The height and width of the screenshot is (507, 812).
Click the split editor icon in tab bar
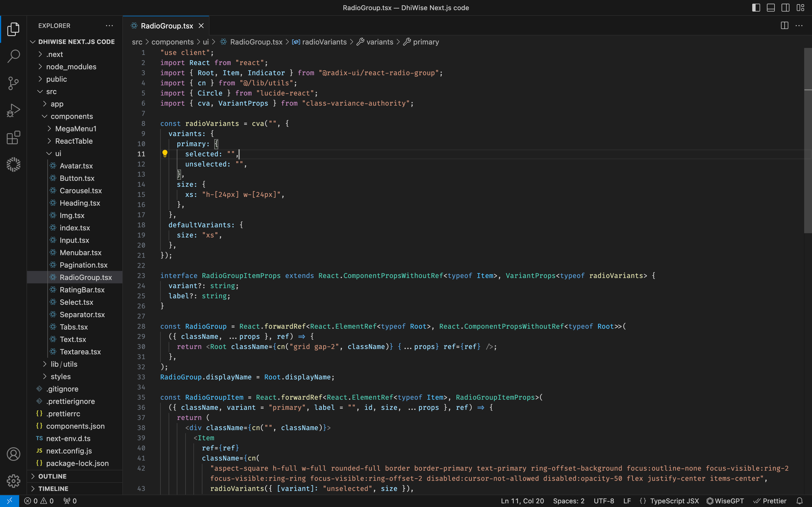click(784, 26)
